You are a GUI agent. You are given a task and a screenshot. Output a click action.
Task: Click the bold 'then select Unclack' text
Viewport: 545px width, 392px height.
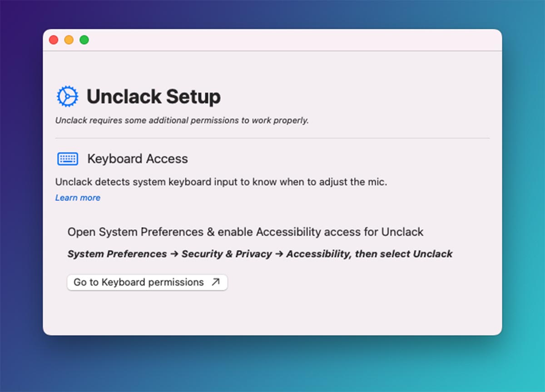point(403,254)
